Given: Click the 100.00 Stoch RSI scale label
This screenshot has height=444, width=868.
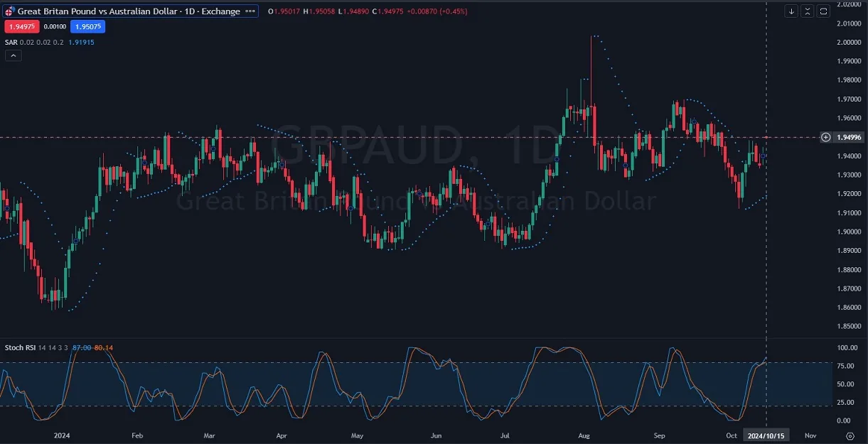Looking at the screenshot, I should pos(847,348).
